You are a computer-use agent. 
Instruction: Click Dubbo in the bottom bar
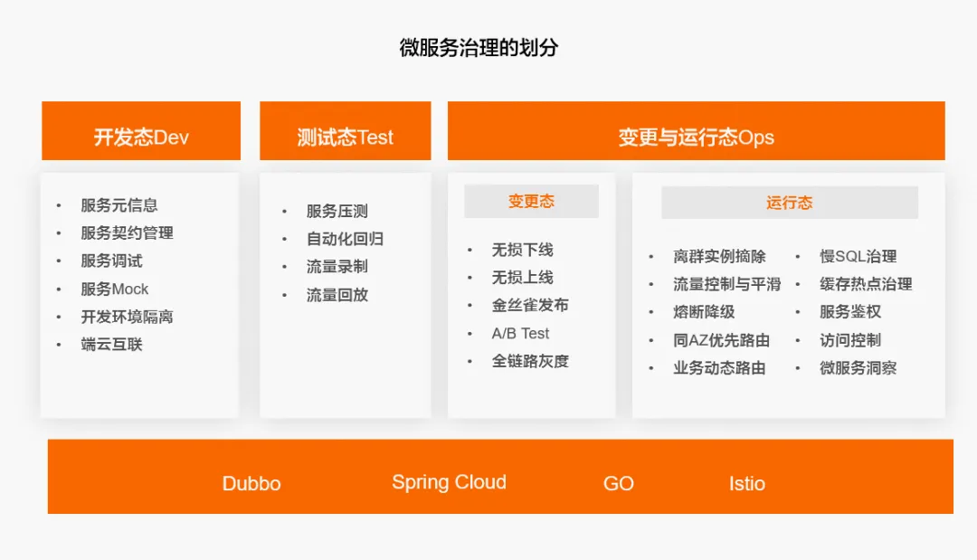tap(251, 483)
